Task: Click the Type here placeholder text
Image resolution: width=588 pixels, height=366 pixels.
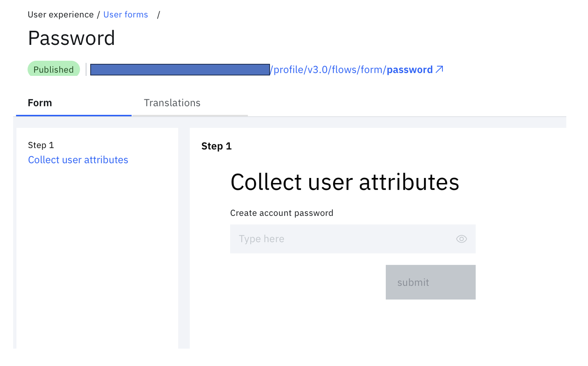Action: [x=261, y=239]
